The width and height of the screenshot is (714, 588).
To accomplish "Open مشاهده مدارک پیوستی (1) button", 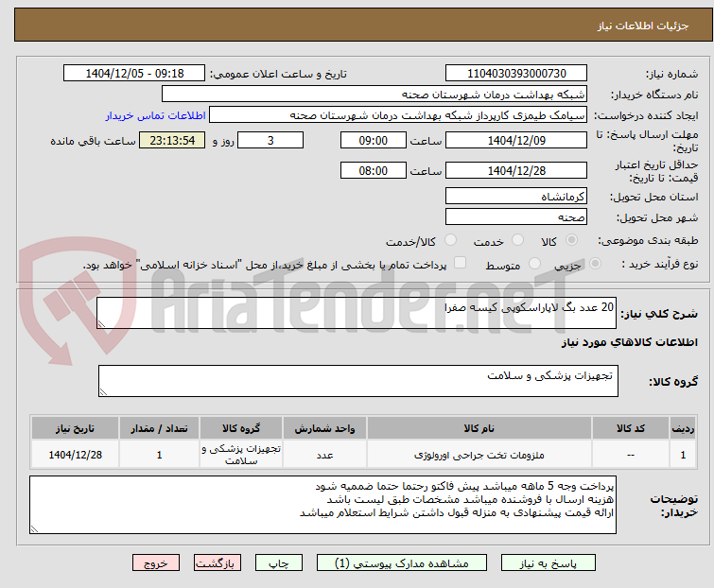I will point(402,563).
